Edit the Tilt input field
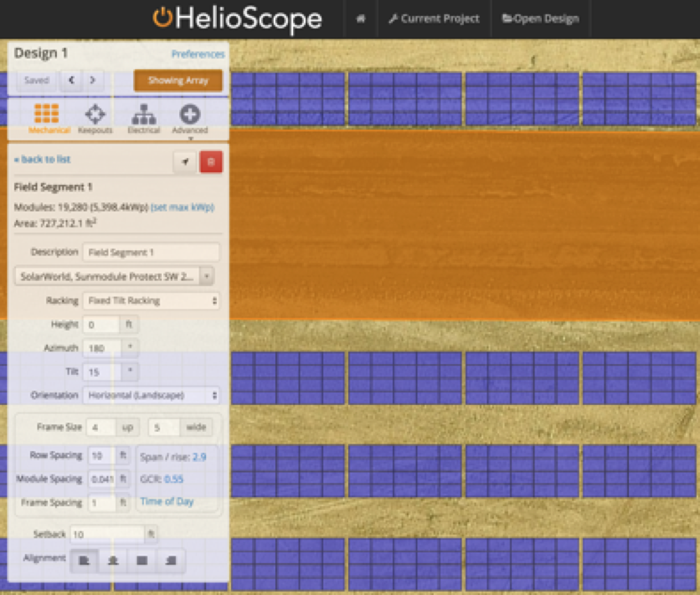The image size is (700, 595). [x=102, y=372]
